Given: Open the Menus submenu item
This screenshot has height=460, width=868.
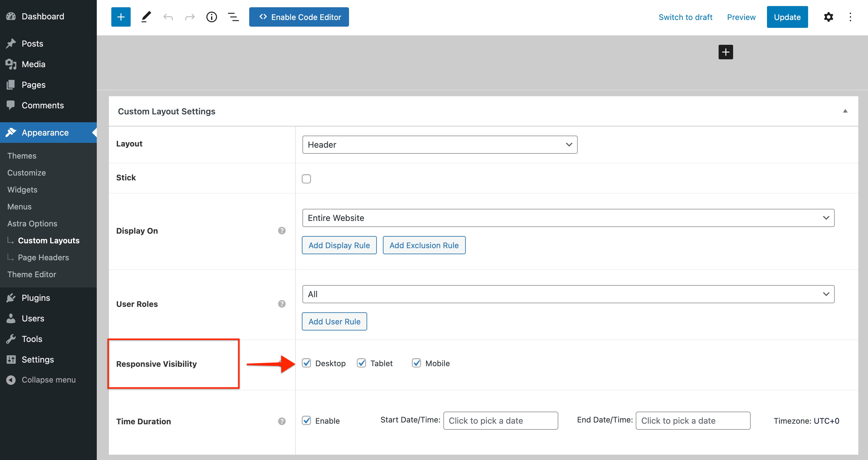Looking at the screenshot, I should [20, 206].
